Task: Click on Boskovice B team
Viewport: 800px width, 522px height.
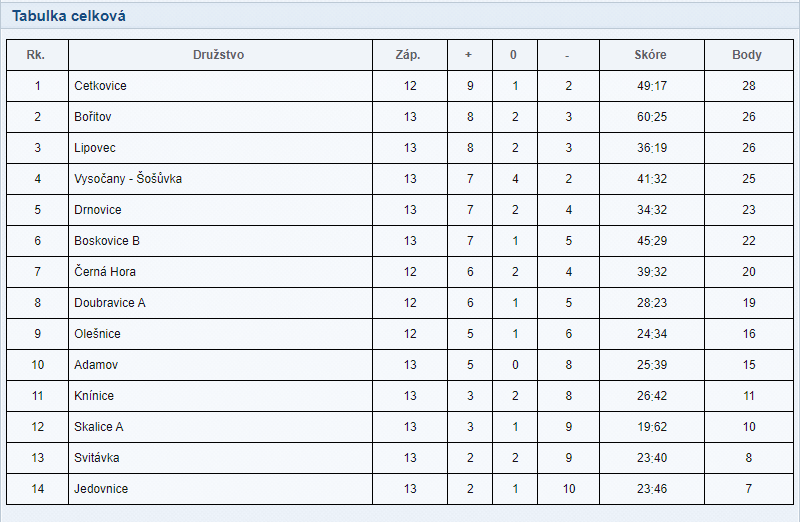Action: click(107, 241)
